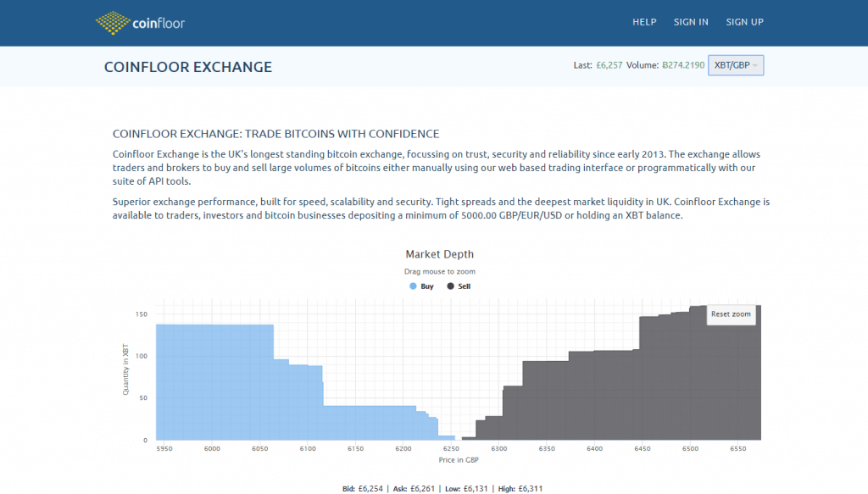Viewport: 868px width, 494px height.
Task: Click SIGN UP to create an account
Action: [744, 22]
